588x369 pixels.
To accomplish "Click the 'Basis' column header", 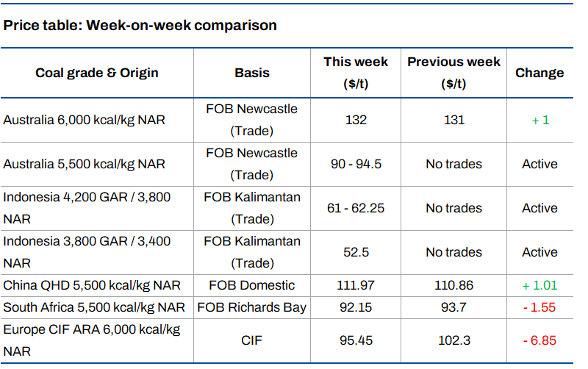I will point(252,73).
